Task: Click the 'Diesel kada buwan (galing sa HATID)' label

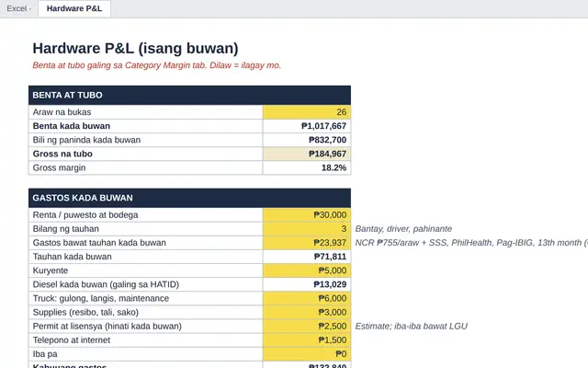Action: tap(106, 284)
